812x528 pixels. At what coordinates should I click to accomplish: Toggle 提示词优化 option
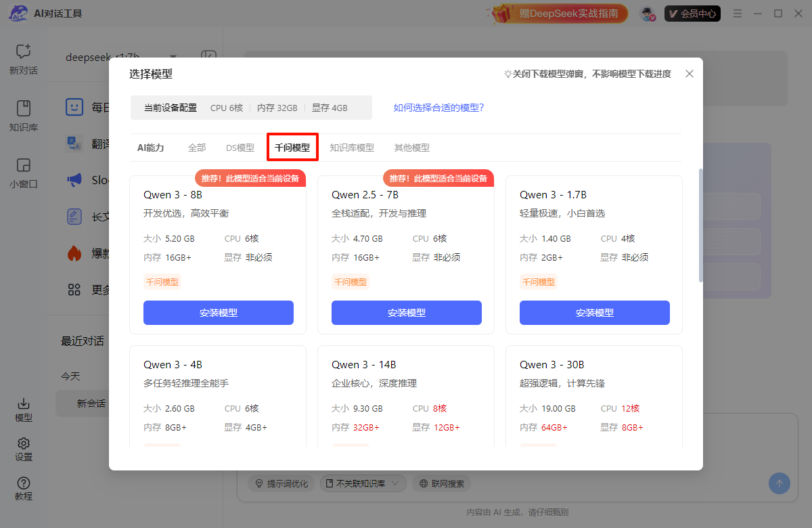pos(281,483)
